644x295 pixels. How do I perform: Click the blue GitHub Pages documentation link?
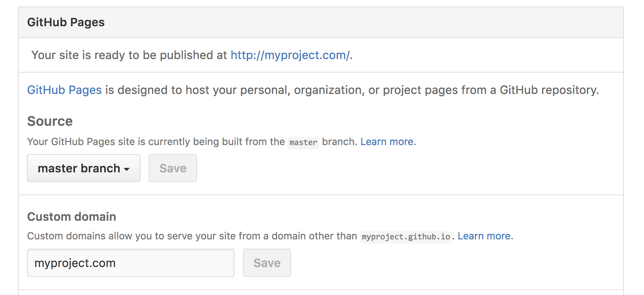pyautogui.click(x=64, y=90)
